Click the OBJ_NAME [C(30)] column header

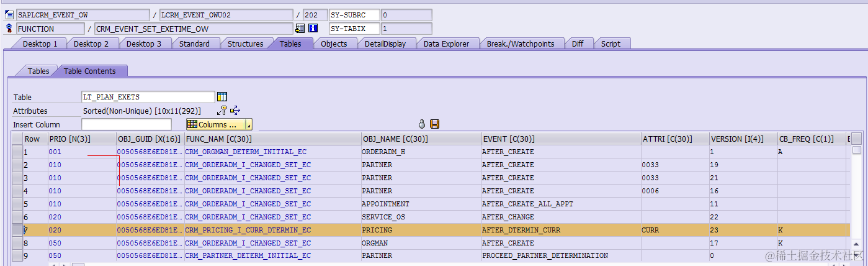click(x=421, y=139)
